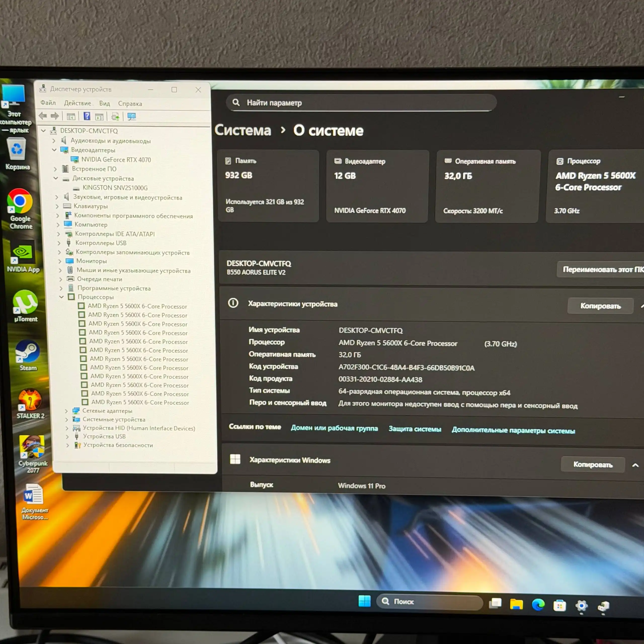Image resolution: width=644 pixels, height=644 pixels.
Task: Click the Защита системы link
Action: 415,429
